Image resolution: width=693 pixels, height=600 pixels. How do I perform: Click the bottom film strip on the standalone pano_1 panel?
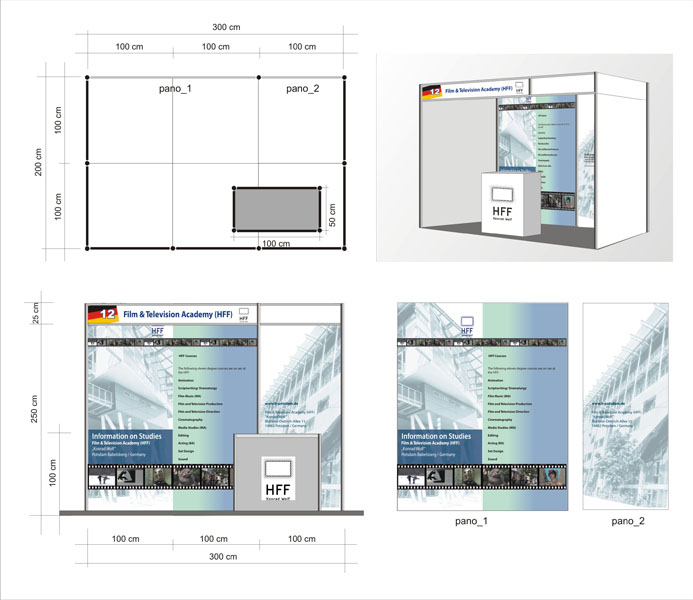pyautogui.click(x=482, y=477)
